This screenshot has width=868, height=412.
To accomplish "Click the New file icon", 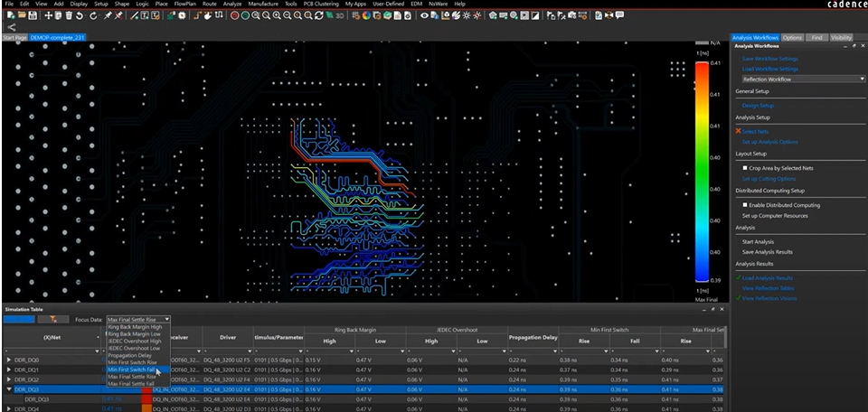I will click(x=11, y=15).
